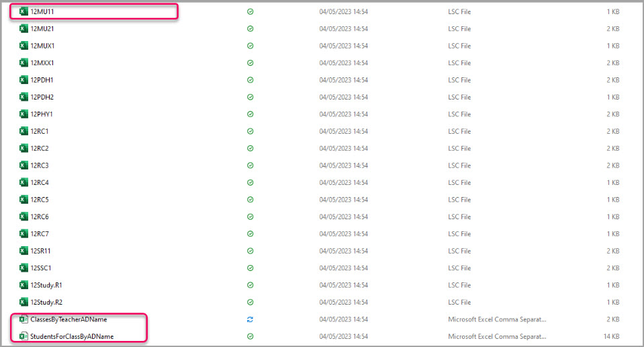Select the Excel icon next to 12RC1
644x347 pixels.
[x=24, y=131]
